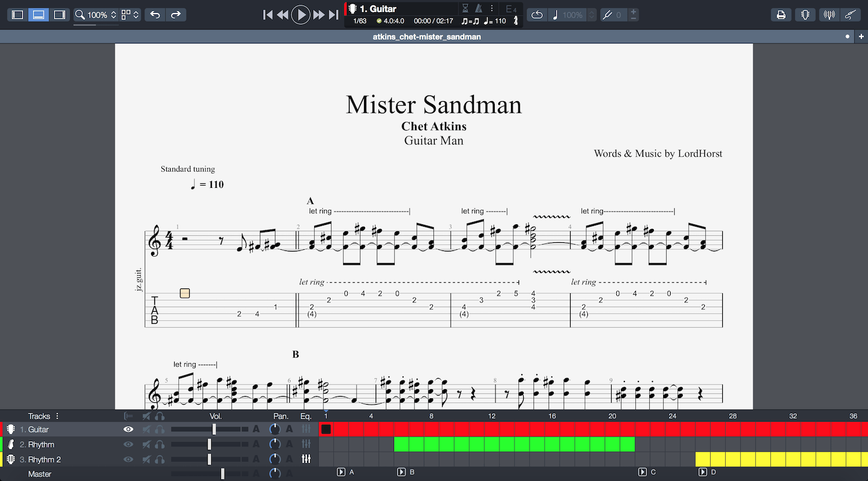
Task: Select the atkins_chet-mister_sandman document tab
Action: tap(427, 36)
